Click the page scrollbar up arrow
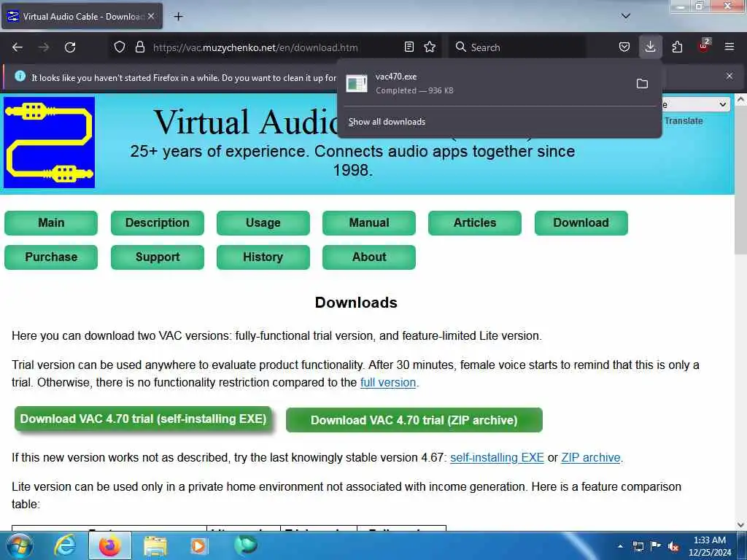This screenshot has width=747, height=560. (741, 100)
